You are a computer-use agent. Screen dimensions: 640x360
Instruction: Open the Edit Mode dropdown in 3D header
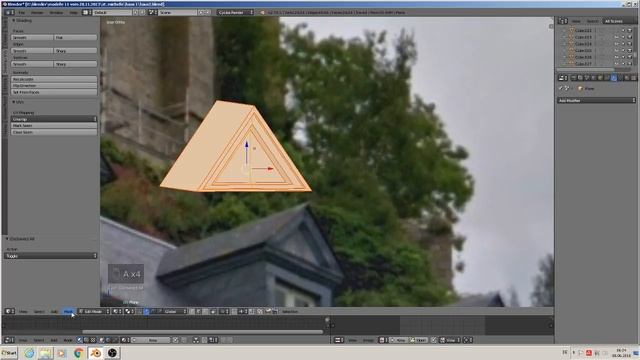[94, 311]
